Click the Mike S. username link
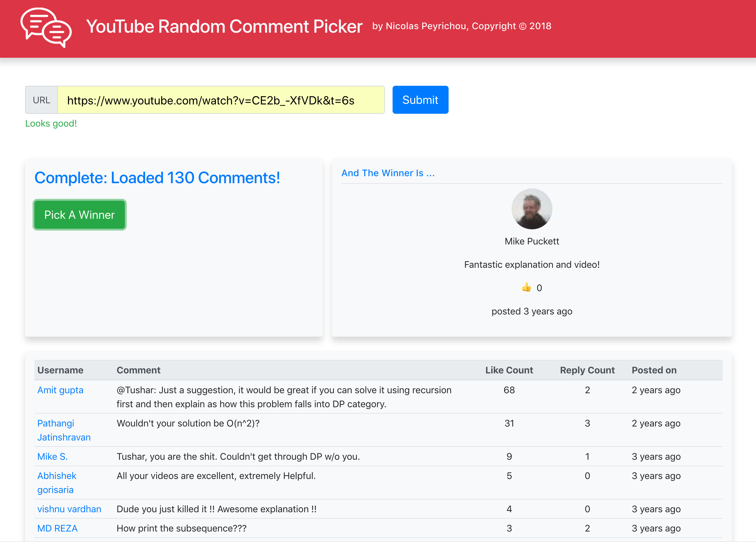This screenshot has height=542, width=756. pyautogui.click(x=52, y=456)
